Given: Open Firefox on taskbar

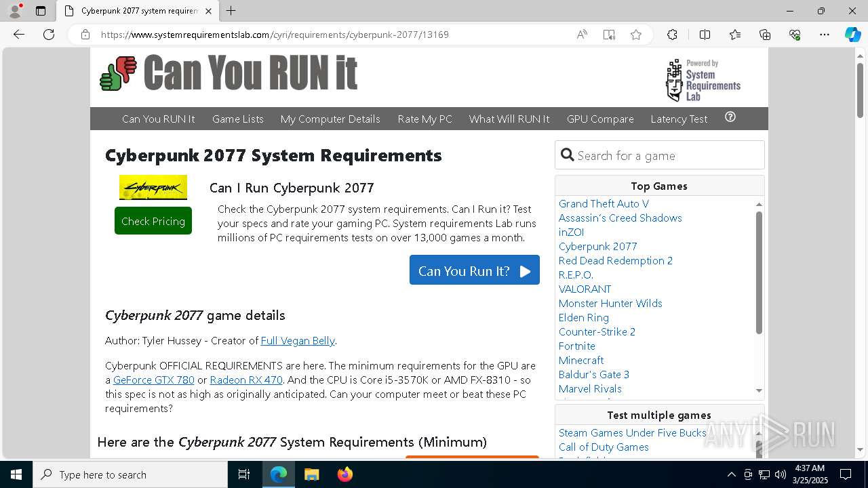Looking at the screenshot, I should (344, 474).
